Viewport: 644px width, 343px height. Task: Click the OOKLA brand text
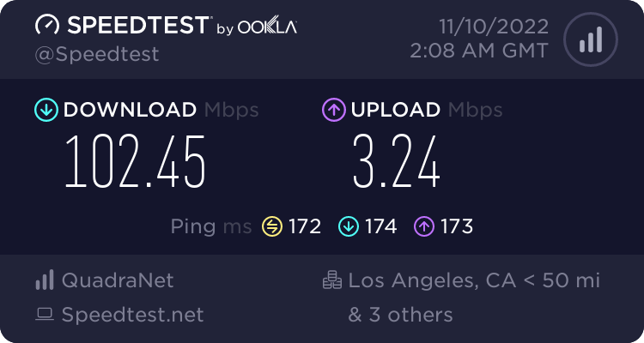point(267,27)
